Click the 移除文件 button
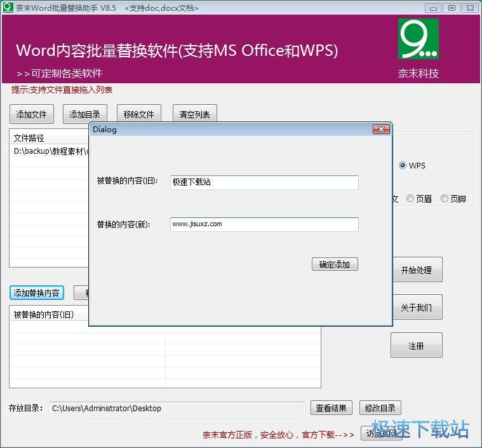 [139, 114]
